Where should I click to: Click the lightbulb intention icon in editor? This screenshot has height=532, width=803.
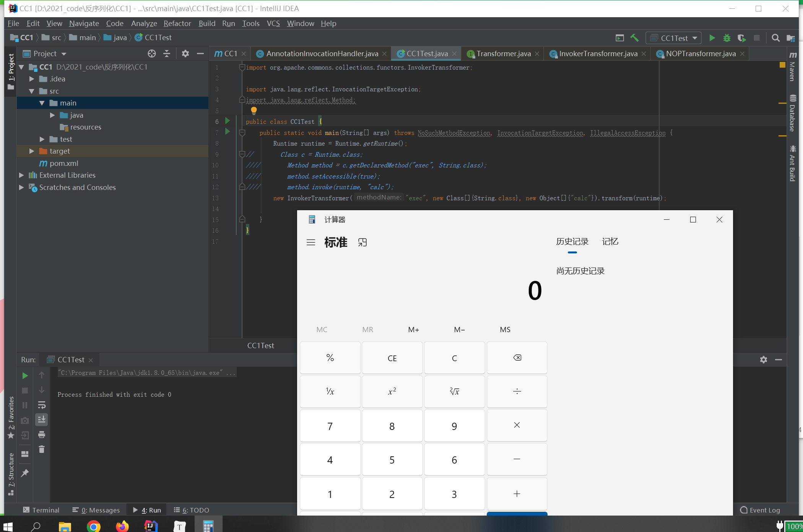[254, 110]
